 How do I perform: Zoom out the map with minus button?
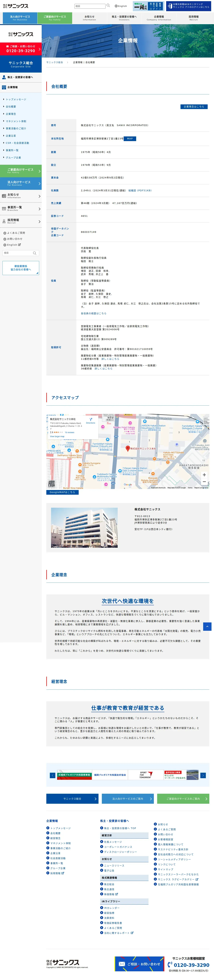coord(204,482)
